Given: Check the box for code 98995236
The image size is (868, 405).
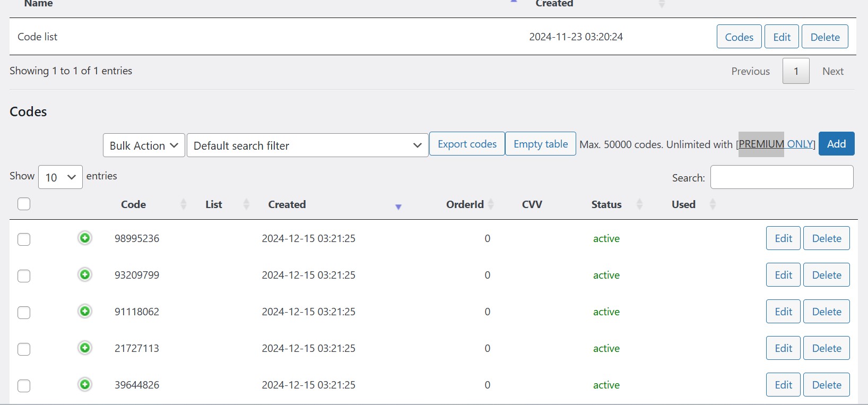Looking at the screenshot, I should [24, 239].
